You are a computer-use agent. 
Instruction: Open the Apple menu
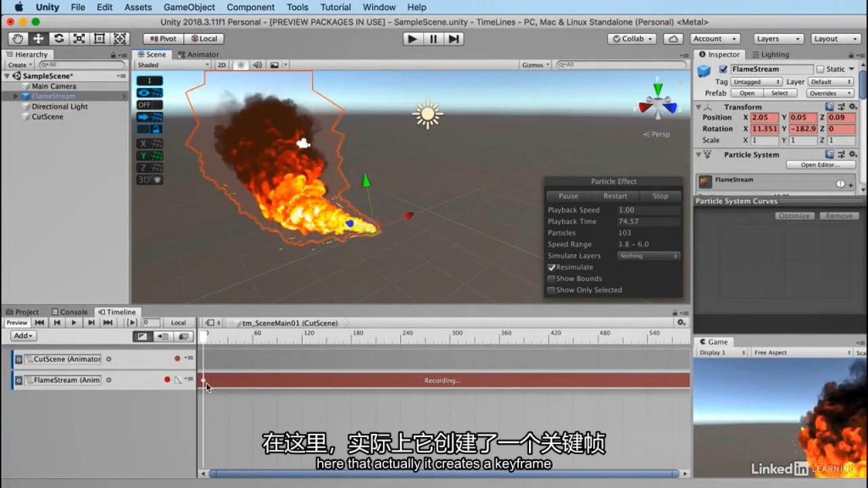click(x=19, y=7)
